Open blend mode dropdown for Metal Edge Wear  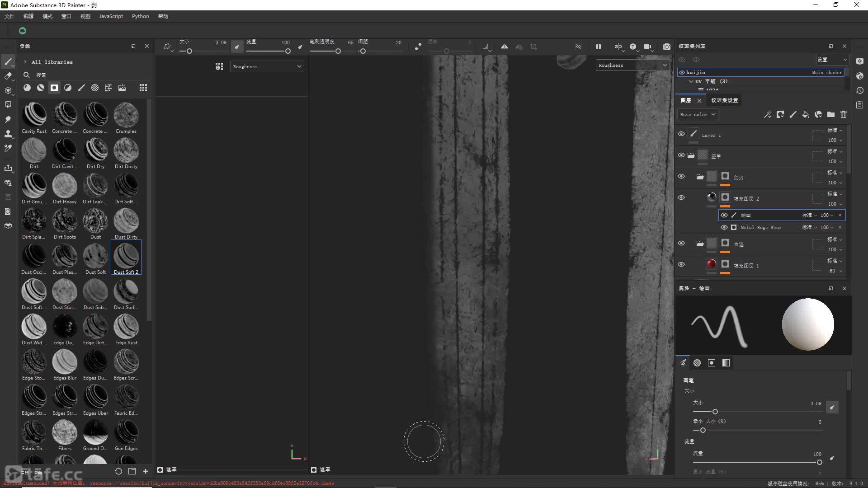tap(809, 227)
